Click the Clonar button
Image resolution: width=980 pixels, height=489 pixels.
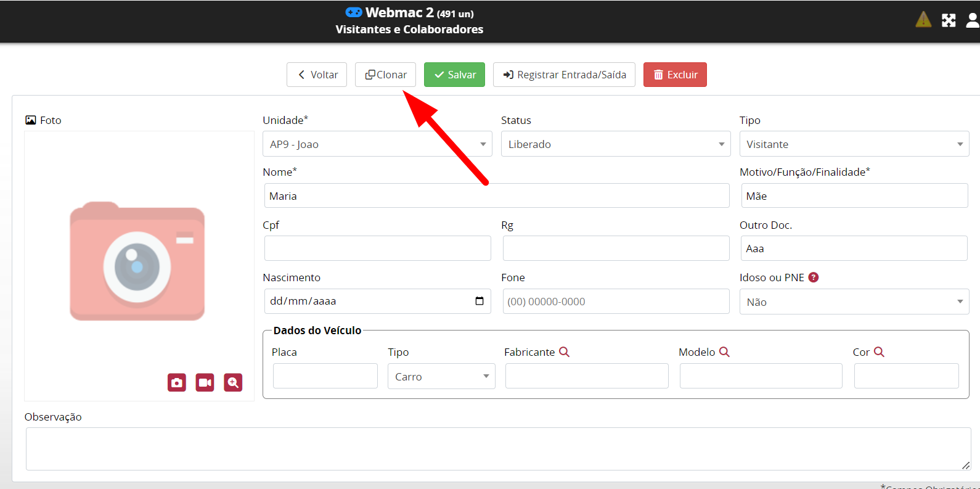(385, 75)
